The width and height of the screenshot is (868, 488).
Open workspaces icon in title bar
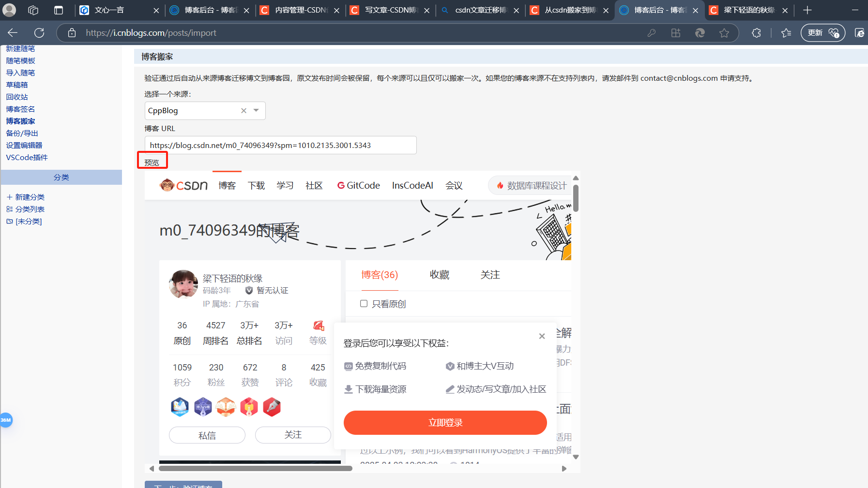pos(33,10)
